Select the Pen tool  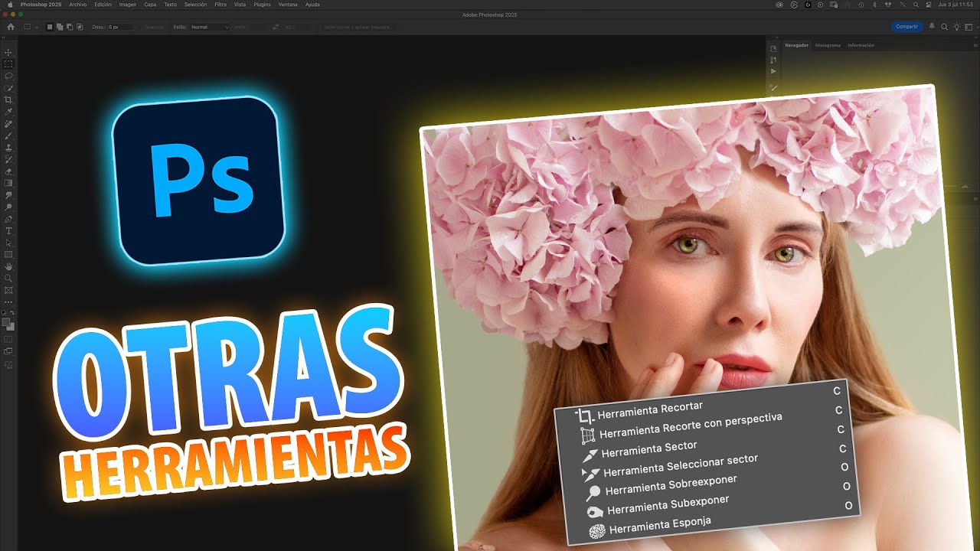[9, 219]
